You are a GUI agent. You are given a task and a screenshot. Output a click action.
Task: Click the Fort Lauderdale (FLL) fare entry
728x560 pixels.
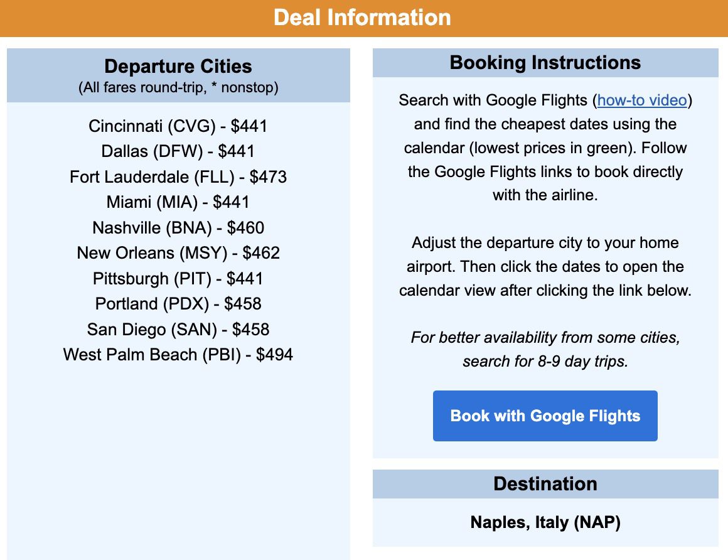pyautogui.click(x=178, y=177)
